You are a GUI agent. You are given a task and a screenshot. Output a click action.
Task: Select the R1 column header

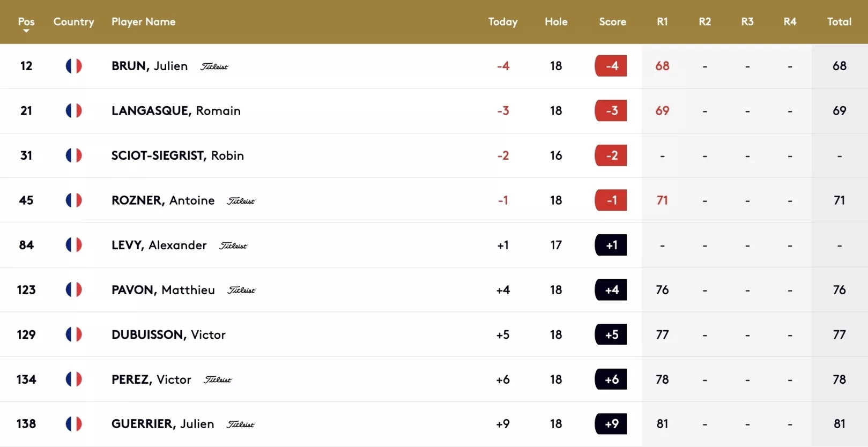pos(662,22)
